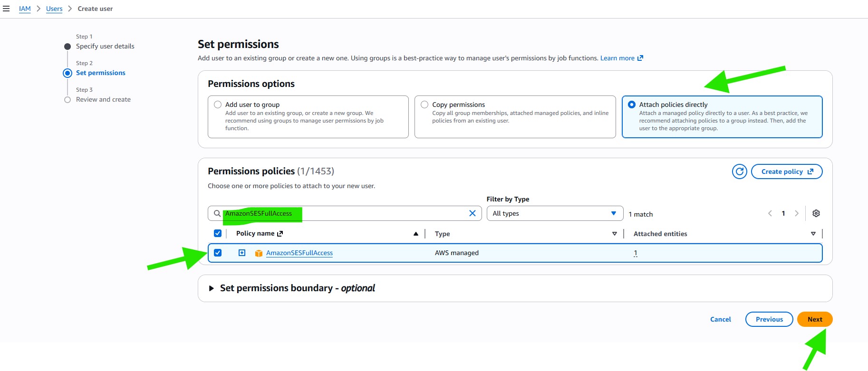Screen dimensions: 868x371
Task: Uncheck the AmazonSESFullAccess policy checkbox
Action: click(218, 253)
